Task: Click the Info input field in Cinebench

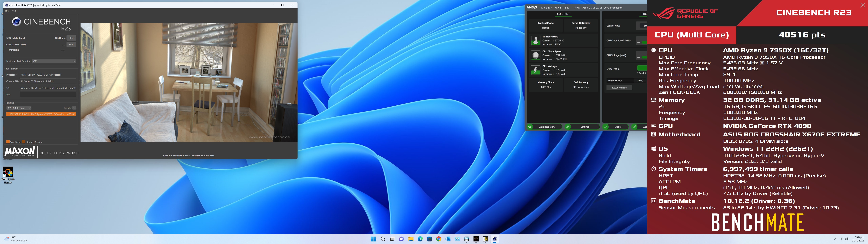Action: click(48, 95)
